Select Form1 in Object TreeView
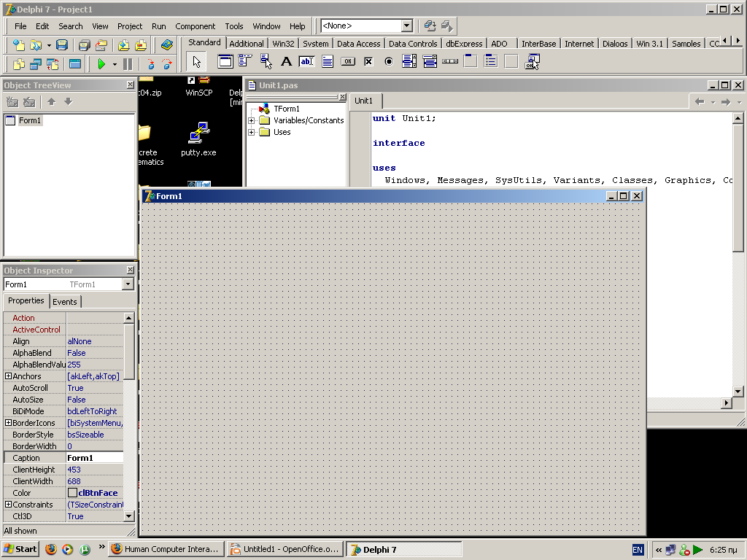747x560 pixels. point(29,120)
